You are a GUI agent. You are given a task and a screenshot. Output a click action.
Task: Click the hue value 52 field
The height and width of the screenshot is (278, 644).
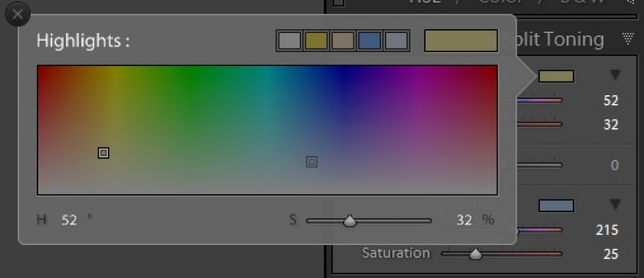coord(69,220)
